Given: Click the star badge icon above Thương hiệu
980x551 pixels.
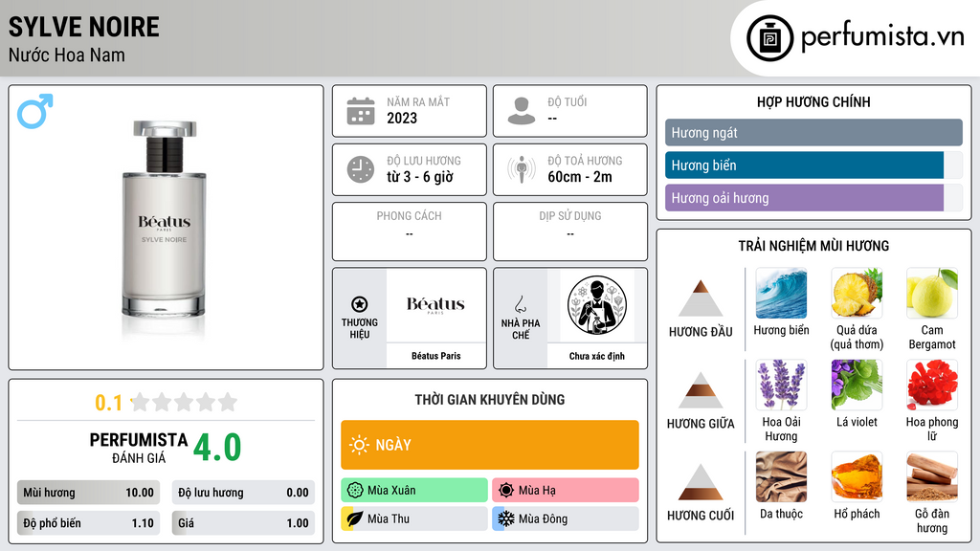Looking at the screenshot, I should click(360, 304).
